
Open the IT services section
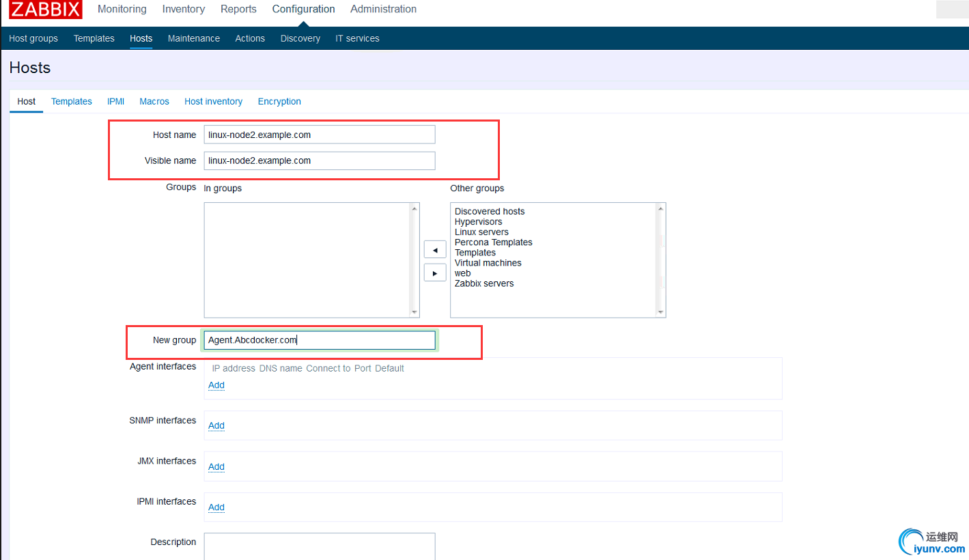click(x=357, y=38)
